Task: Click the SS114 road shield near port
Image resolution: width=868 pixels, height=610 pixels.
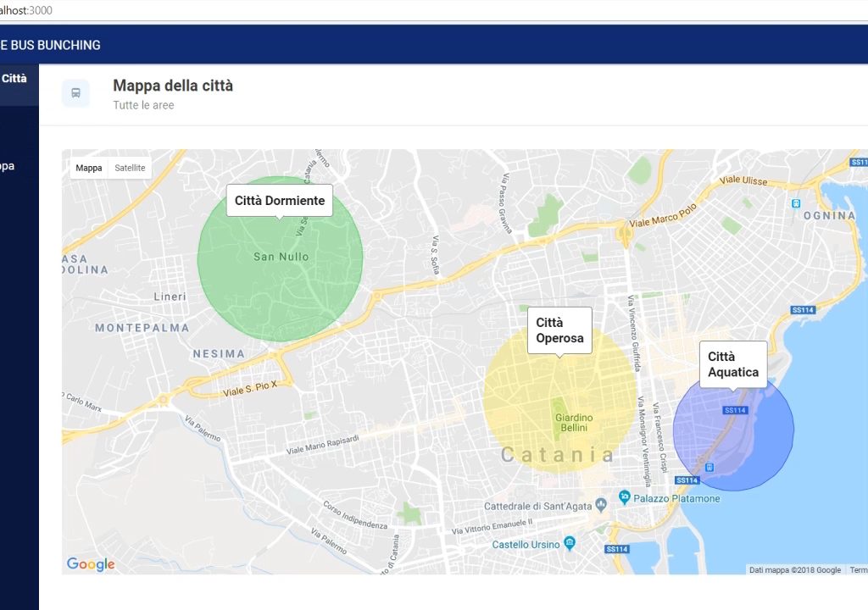Action: [617, 549]
